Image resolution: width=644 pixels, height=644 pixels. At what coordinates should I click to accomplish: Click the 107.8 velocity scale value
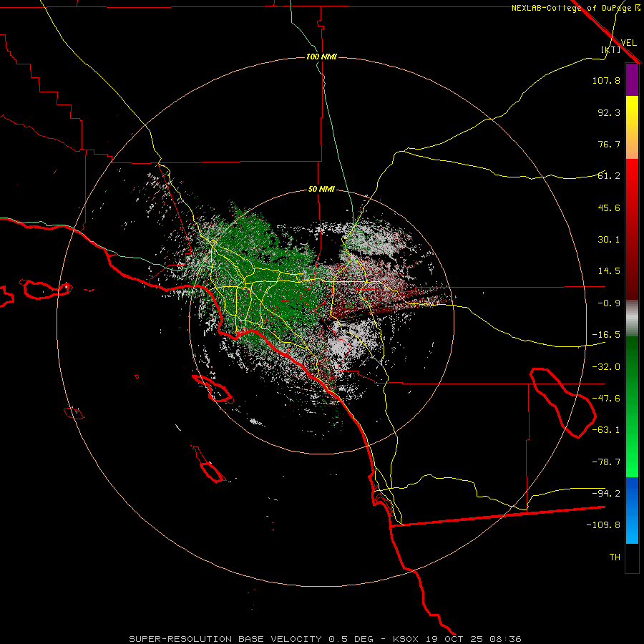[606, 80]
